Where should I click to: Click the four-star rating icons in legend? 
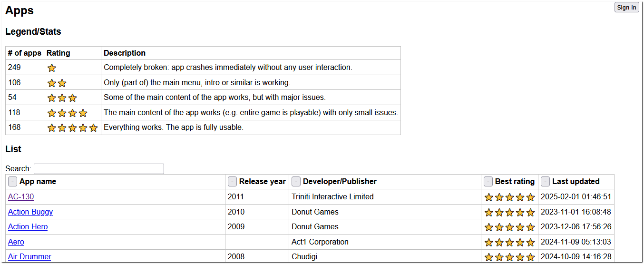coord(68,113)
